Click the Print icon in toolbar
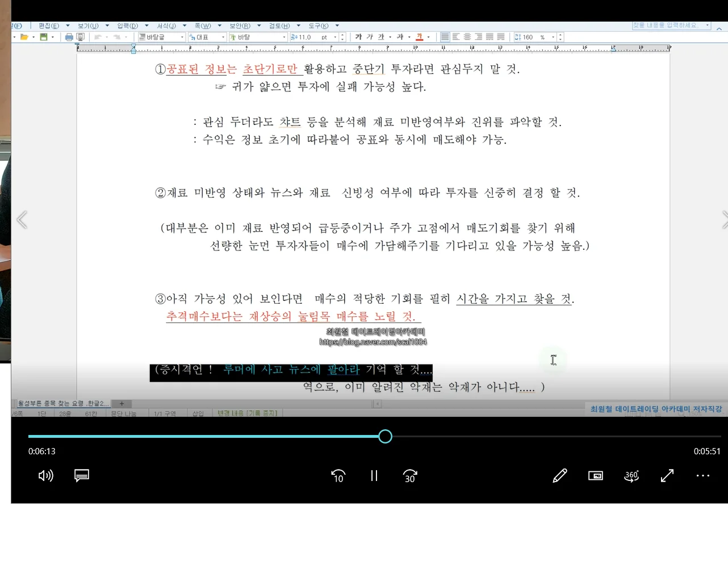The image size is (728, 569). [x=69, y=37]
